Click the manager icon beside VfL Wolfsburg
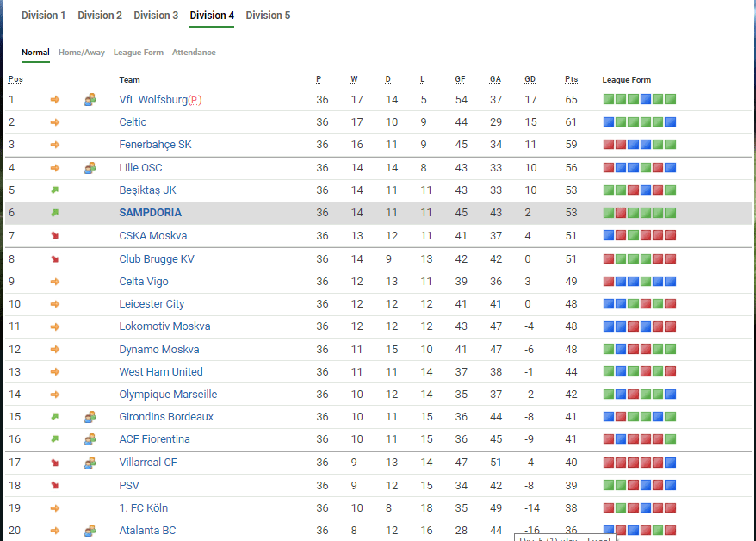Screen dimensions: 756x541 click(x=90, y=100)
